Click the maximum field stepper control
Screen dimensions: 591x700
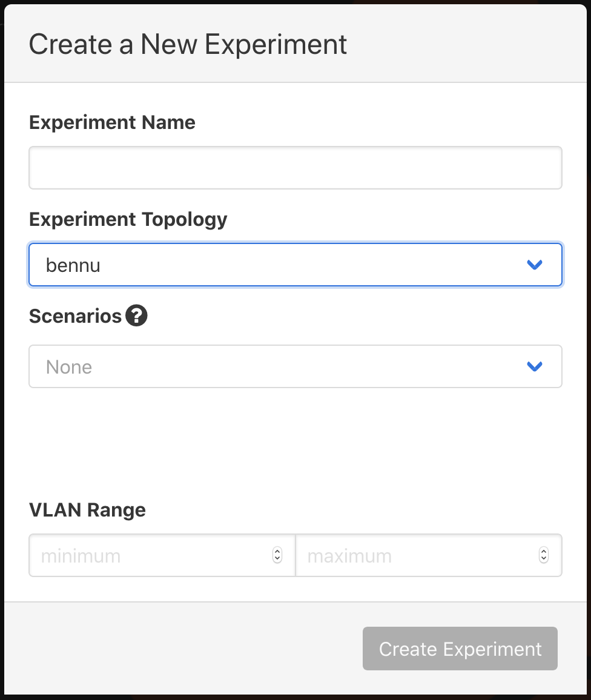coord(543,555)
